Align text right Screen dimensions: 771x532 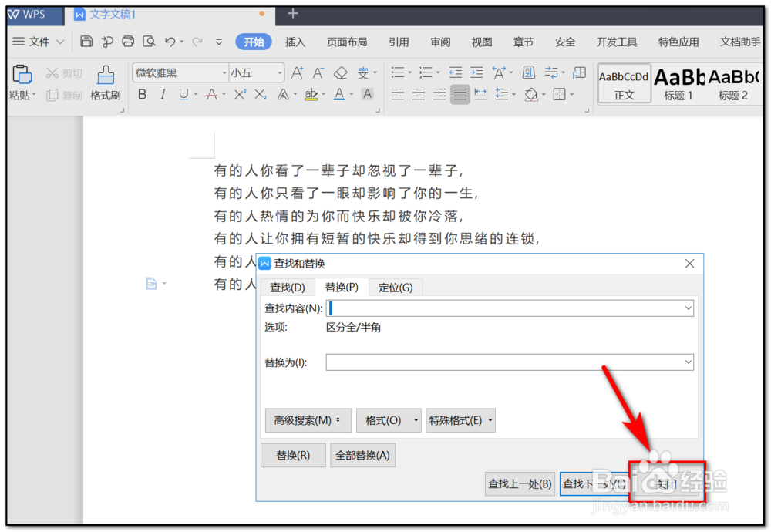pos(439,94)
